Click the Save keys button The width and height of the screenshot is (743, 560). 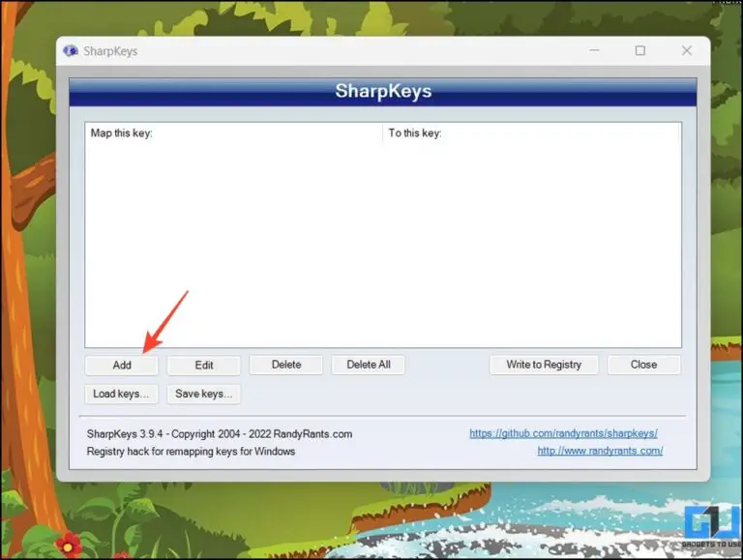pyautogui.click(x=204, y=394)
